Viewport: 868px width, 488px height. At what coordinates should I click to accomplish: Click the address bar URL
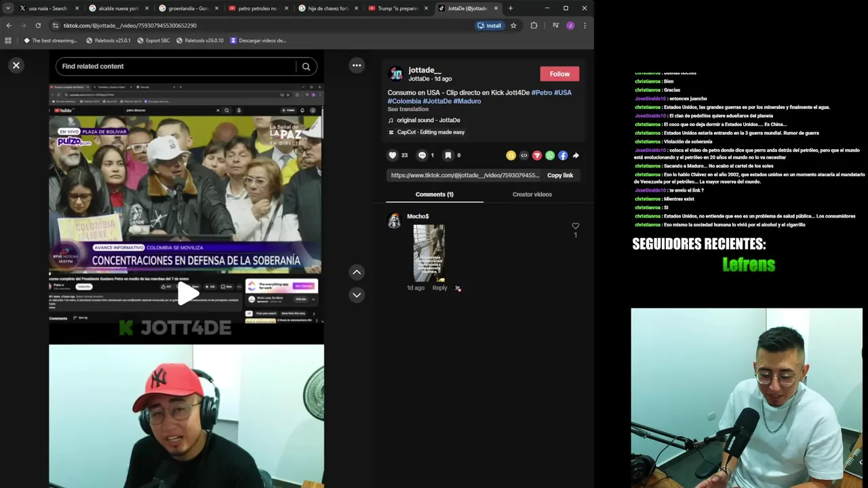click(x=130, y=26)
